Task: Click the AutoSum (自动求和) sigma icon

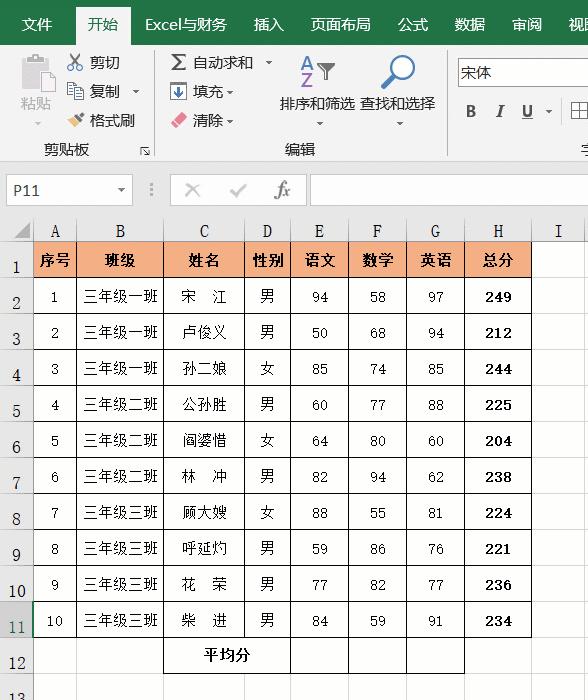Action: pyautogui.click(x=178, y=62)
